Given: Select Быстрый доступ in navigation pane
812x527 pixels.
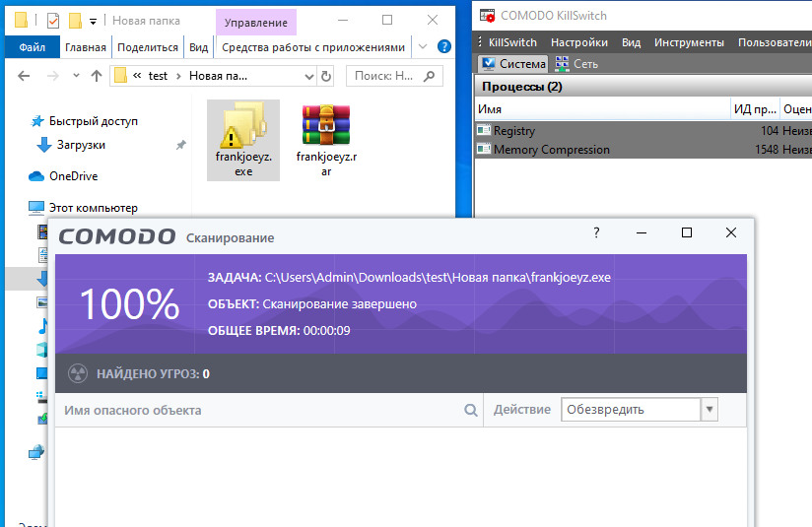Looking at the screenshot, I should tap(94, 121).
